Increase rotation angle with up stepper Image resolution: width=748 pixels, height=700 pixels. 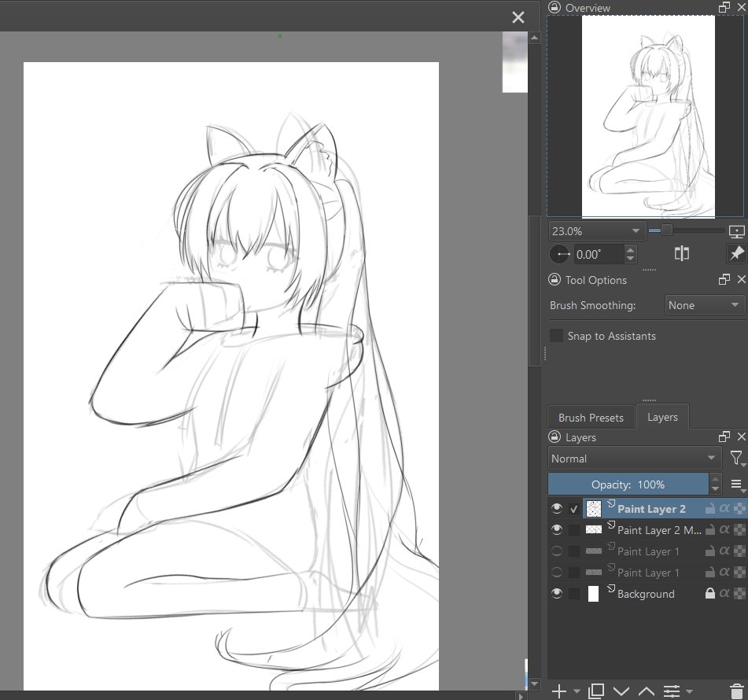[x=631, y=249]
